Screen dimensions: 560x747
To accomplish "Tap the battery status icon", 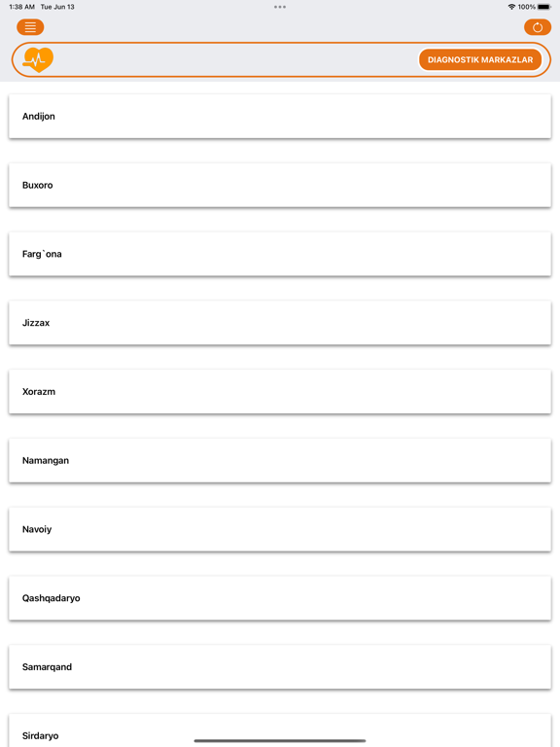I will pos(544,7).
